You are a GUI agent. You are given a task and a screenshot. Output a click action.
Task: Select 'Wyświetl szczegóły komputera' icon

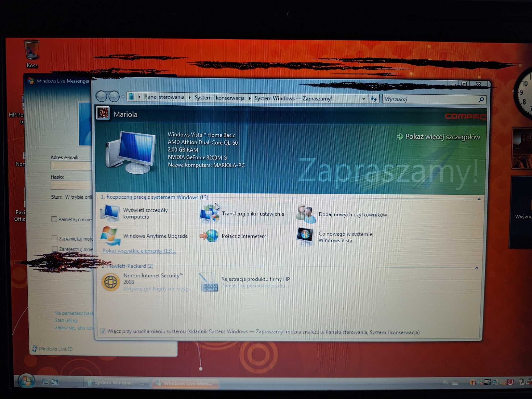click(110, 213)
